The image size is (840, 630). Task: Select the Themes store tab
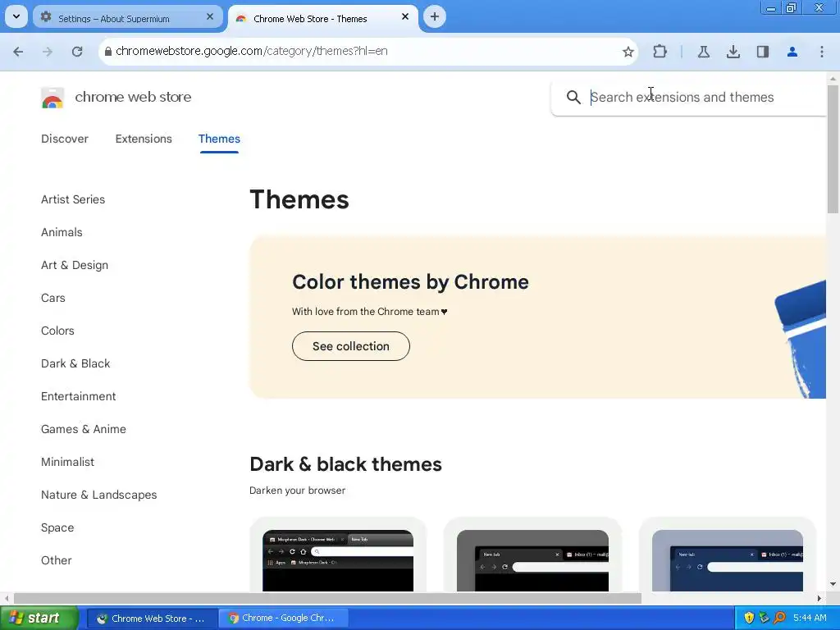point(219,139)
